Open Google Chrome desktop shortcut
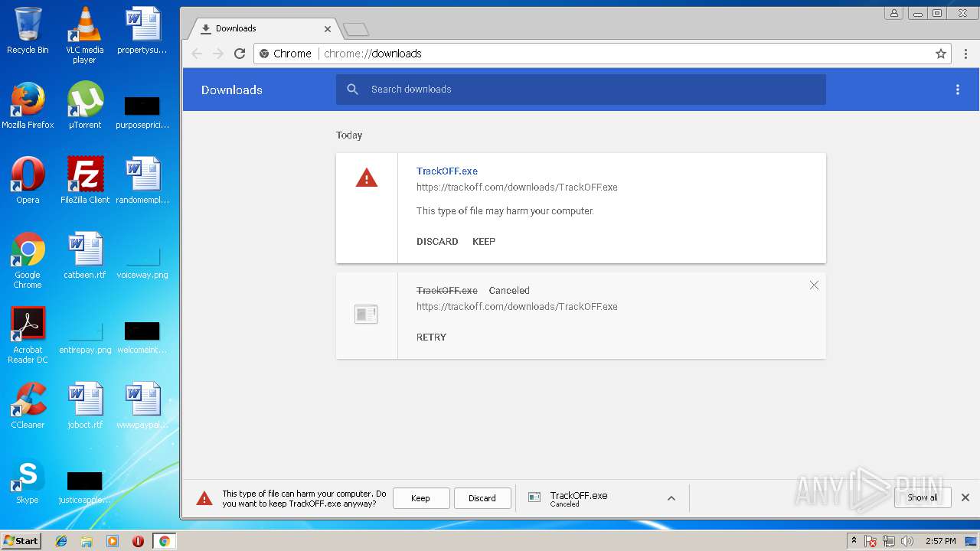The image size is (980, 551). (28, 260)
